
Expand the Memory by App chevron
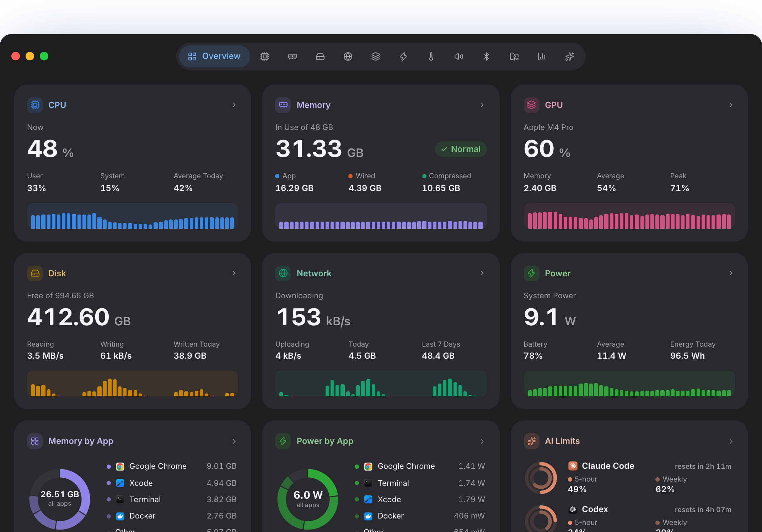coord(234,441)
